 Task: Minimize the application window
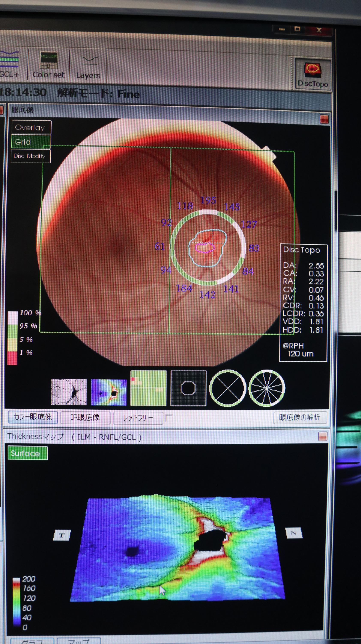click(x=282, y=29)
